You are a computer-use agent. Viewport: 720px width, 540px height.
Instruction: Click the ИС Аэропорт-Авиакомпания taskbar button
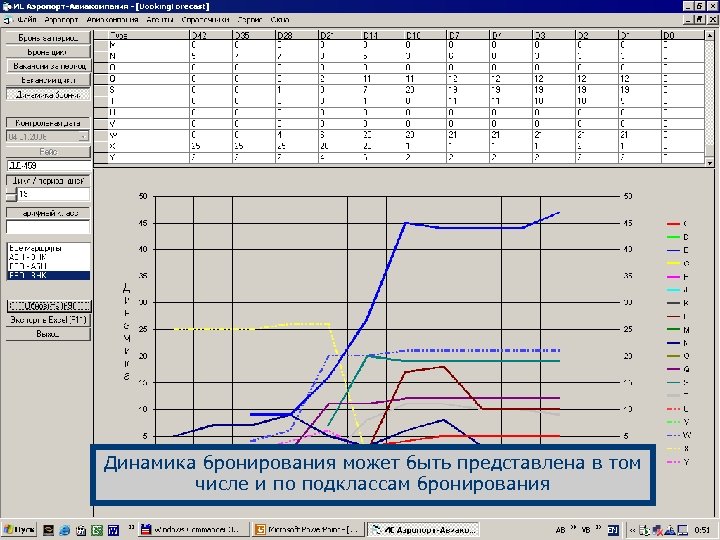(423, 529)
